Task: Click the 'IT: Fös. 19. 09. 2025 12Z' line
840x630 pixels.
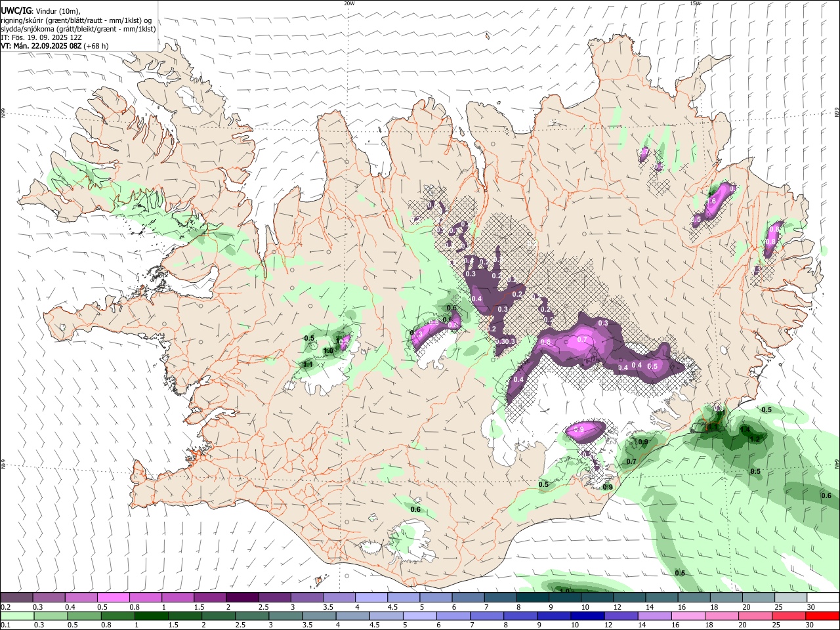Action: click(41, 37)
